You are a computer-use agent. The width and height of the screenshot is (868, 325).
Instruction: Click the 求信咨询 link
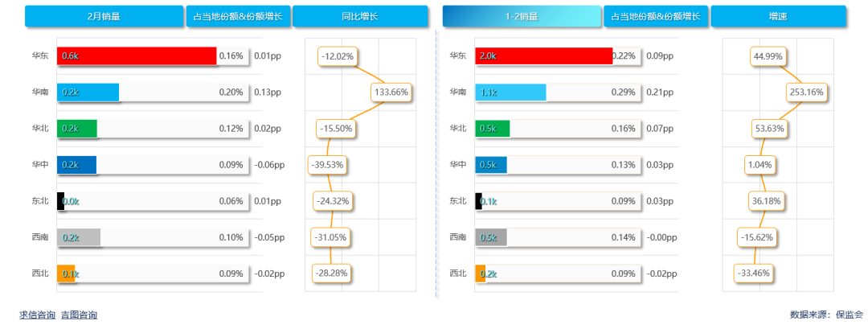tap(38, 315)
